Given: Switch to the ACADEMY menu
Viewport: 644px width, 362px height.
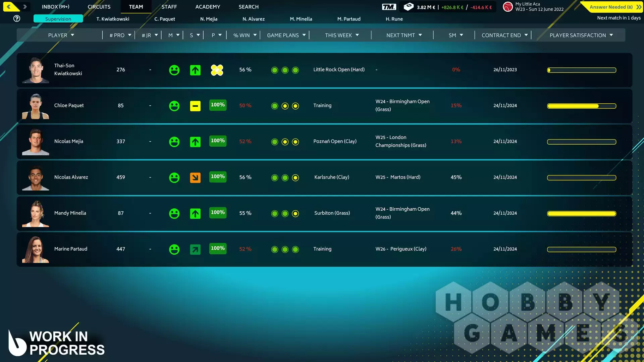Looking at the screenshot, I should [208, 7].
